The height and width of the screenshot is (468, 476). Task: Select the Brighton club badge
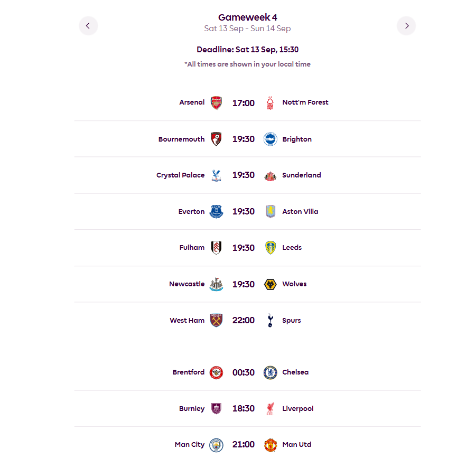click(x=270, y=139)
